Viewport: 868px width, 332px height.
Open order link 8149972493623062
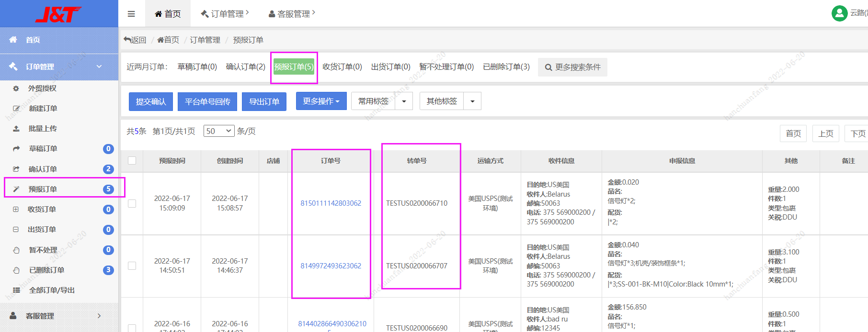point(331,266)
